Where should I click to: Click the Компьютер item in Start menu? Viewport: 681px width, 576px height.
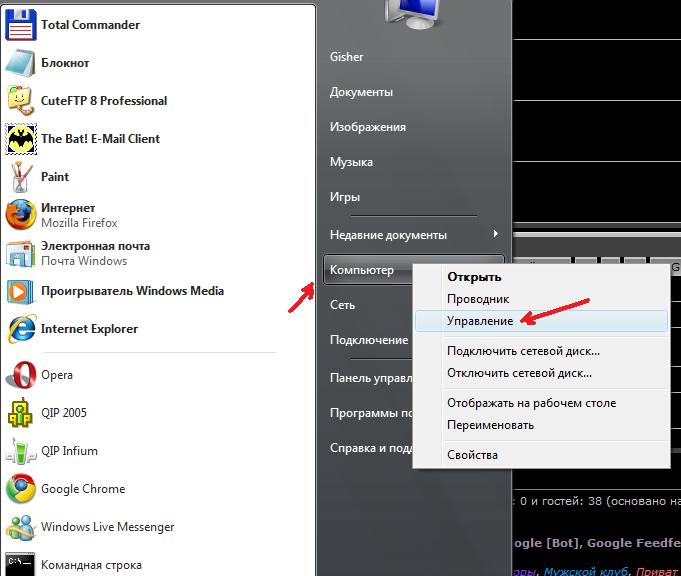[362, 270]
